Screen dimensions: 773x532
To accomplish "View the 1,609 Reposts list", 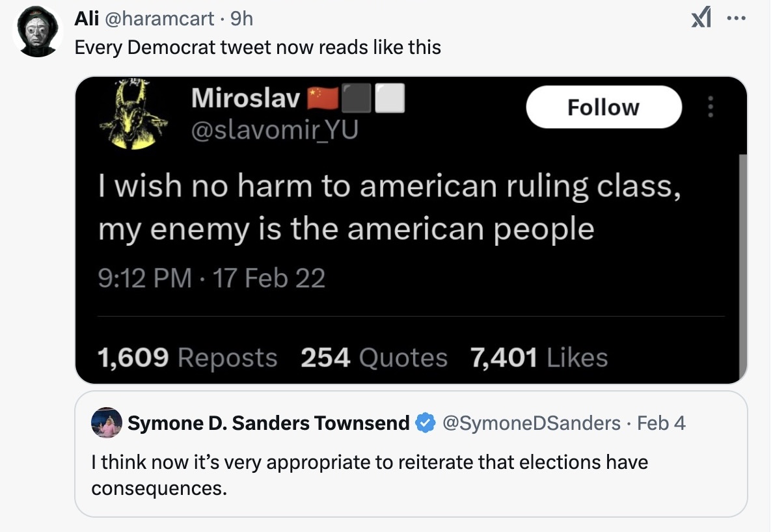I will click(187, 358).
